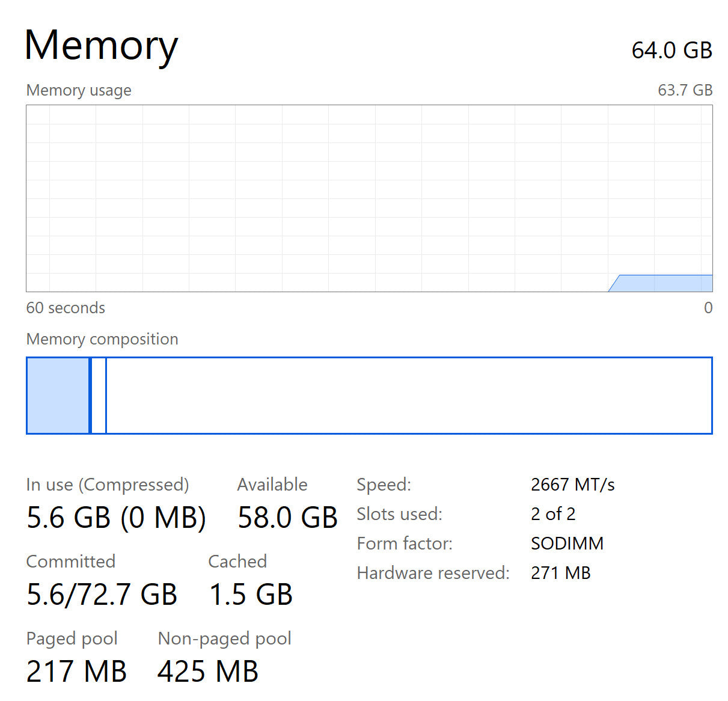Click the 60 seconds time axis label
728x701 pixels.
pyautogui.click(x=66, y=308)
